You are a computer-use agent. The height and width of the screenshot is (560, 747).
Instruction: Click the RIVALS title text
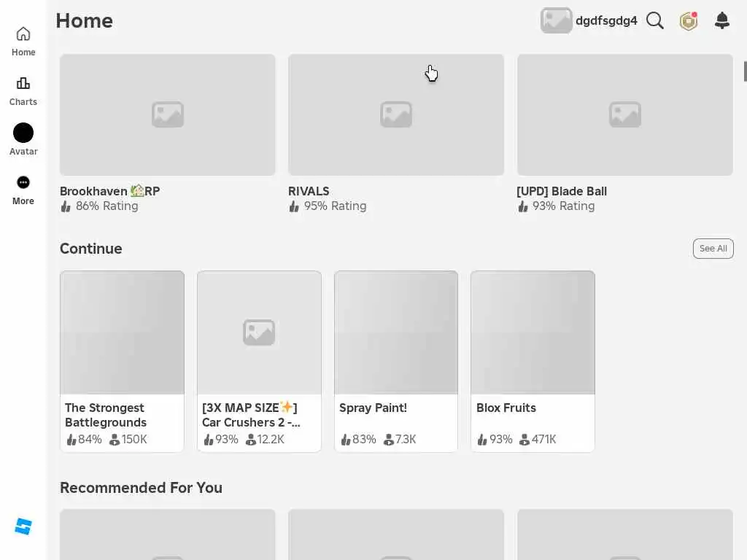(x=309, y=192)
